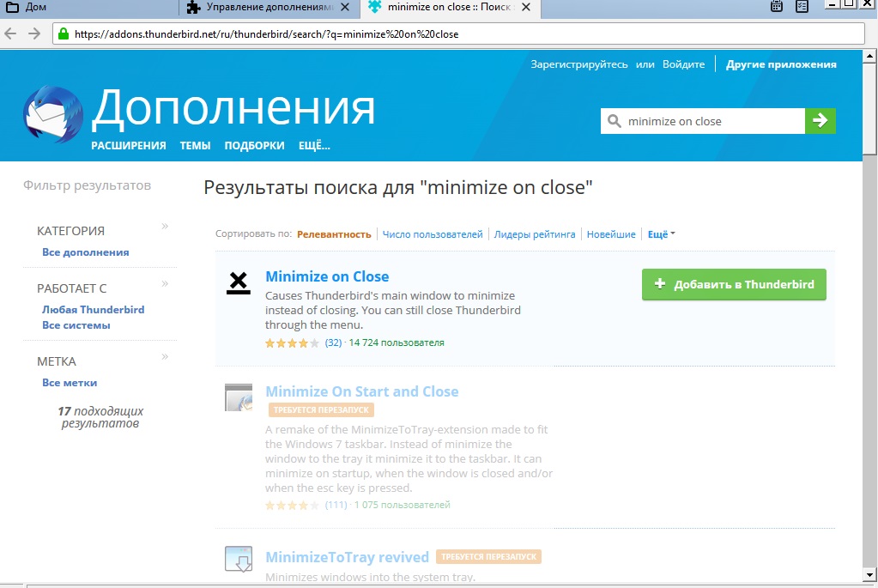
Task: Switch to the Управление дополнениями tab
Action: tap(269, 7)
